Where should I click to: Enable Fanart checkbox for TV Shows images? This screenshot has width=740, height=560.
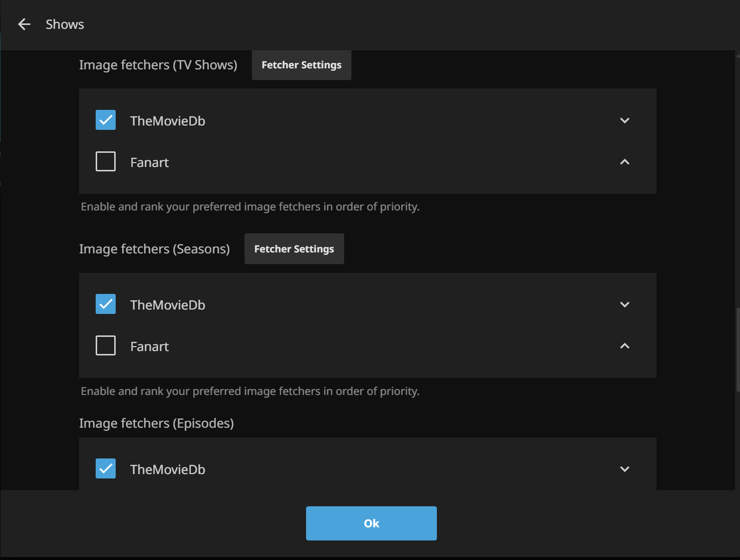pyautogui.click(x=105, y=162)
